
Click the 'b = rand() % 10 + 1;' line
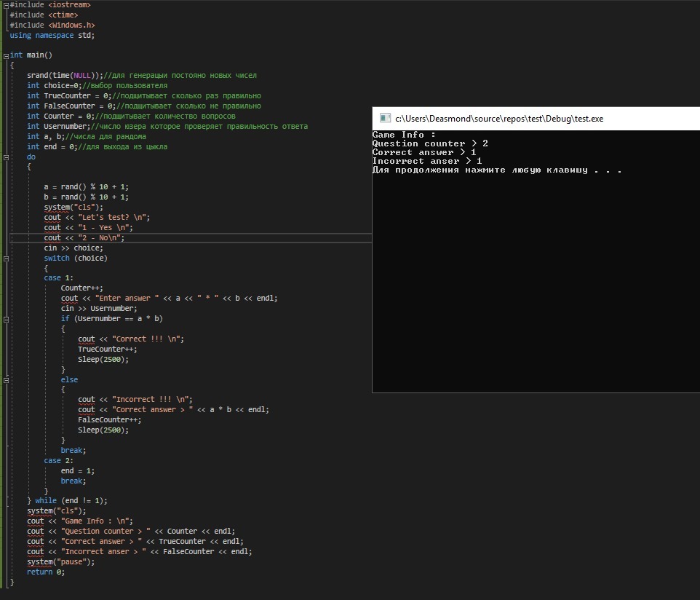click(86, 197)
